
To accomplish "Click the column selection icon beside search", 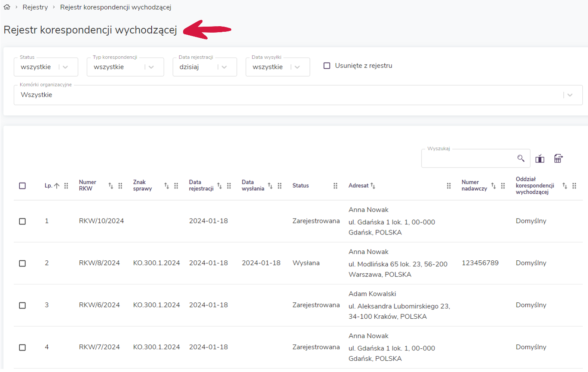I will pos(540,159).
